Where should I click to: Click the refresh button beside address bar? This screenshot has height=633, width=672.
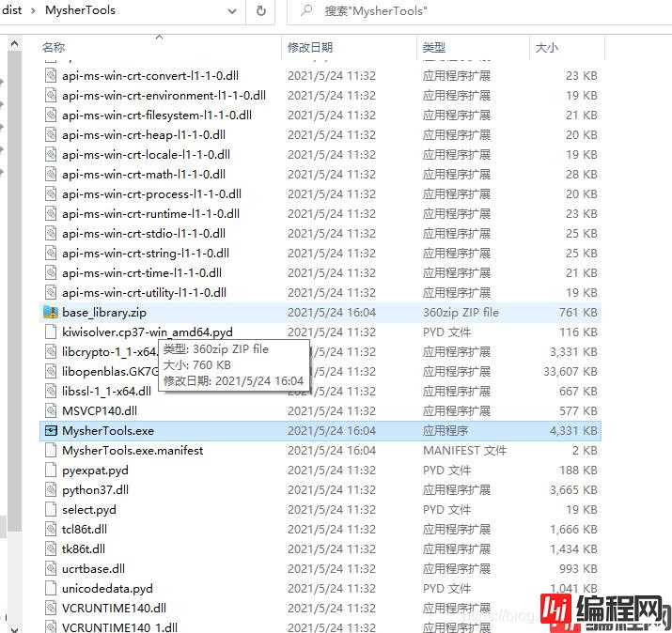[x=260, y=10]
